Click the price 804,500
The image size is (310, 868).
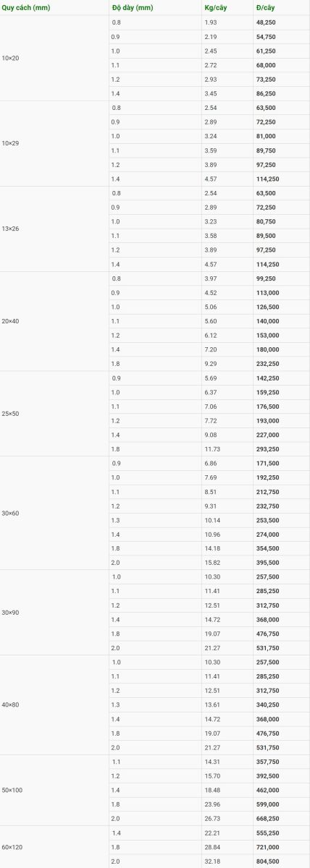coord(268,861)
